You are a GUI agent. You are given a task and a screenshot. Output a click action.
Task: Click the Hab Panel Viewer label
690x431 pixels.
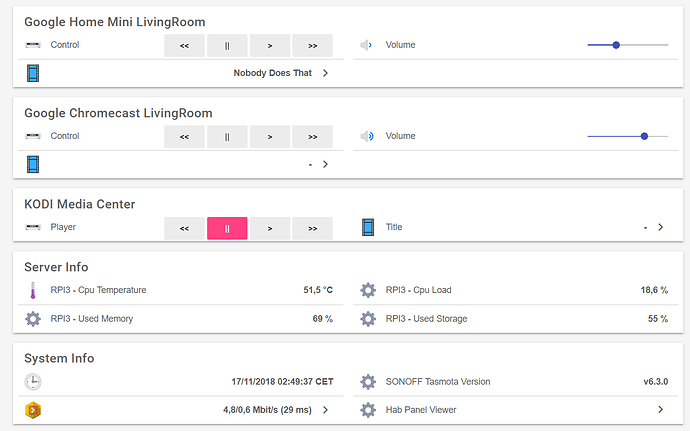421,410
